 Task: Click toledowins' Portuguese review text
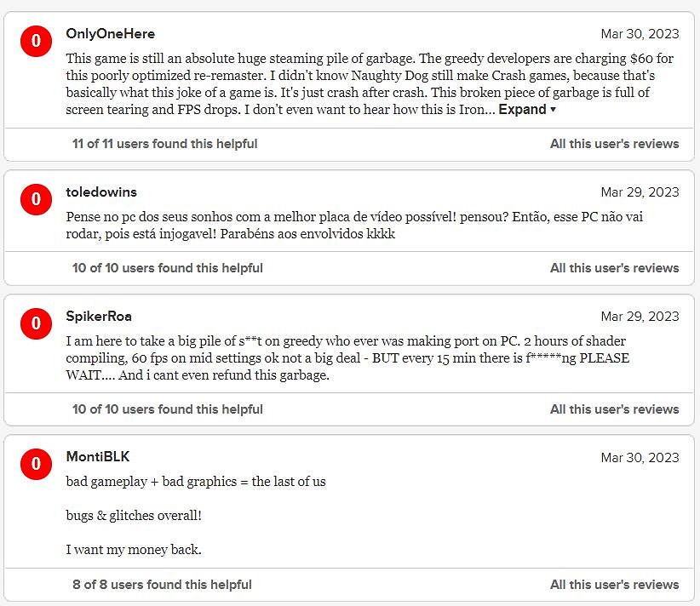pos(354,226)
